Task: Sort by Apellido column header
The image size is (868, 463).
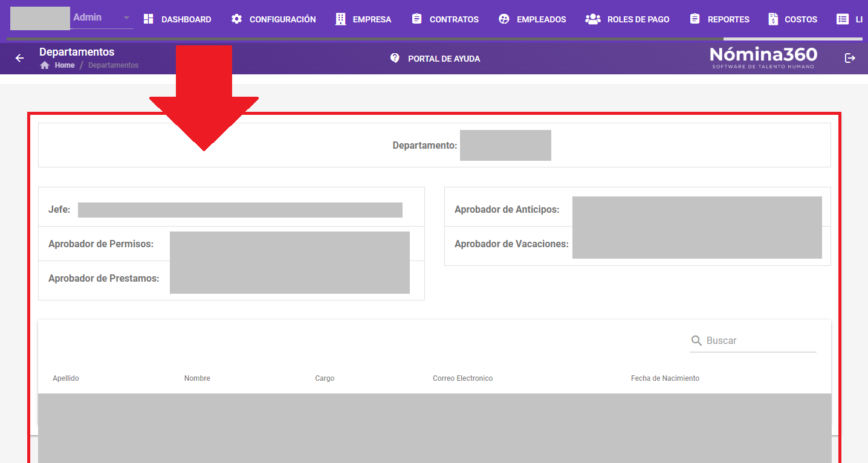Action: point(66,378)
